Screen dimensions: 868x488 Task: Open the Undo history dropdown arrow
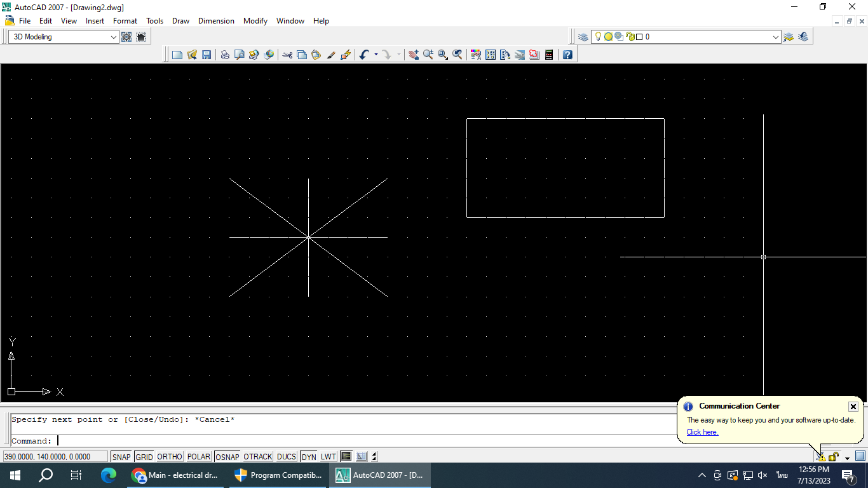coord(376,55)
